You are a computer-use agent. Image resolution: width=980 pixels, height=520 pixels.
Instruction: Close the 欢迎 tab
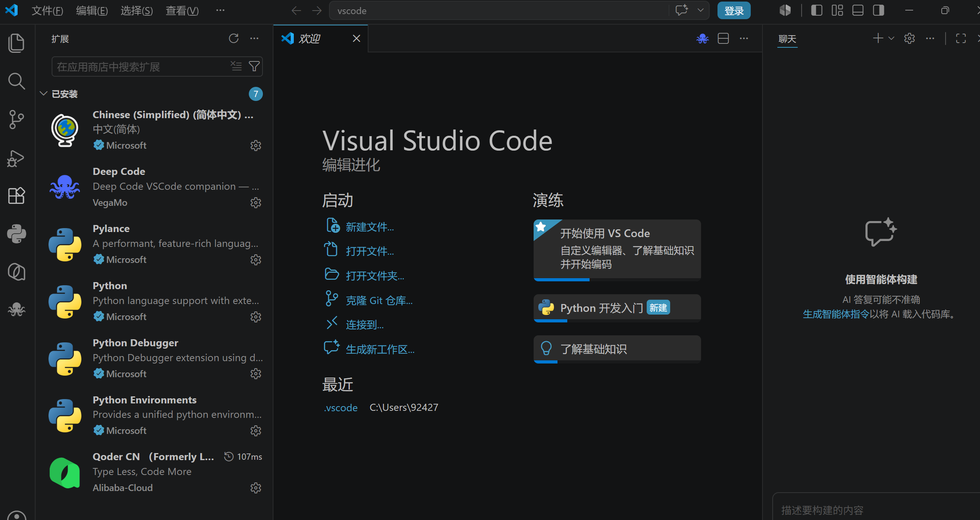pyautogui.click(x=356, y=38)
